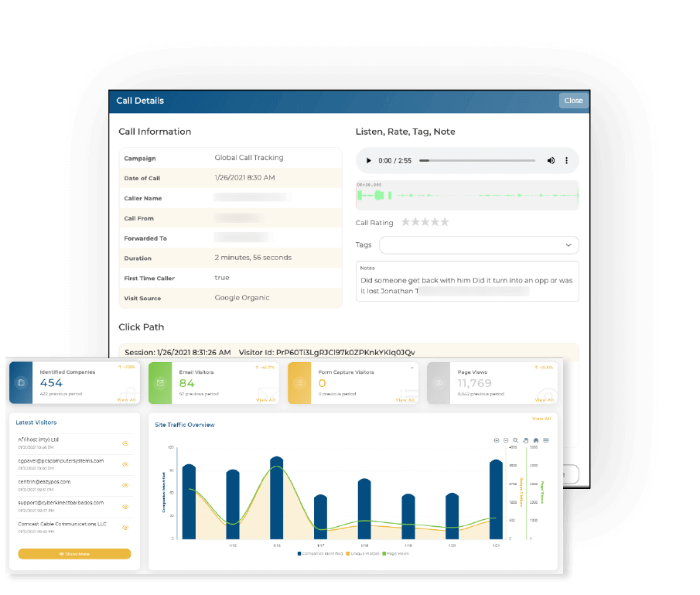Open the chart hamburger menu
The width and height of the screenshot is (700, 595).
pos(546,440)
